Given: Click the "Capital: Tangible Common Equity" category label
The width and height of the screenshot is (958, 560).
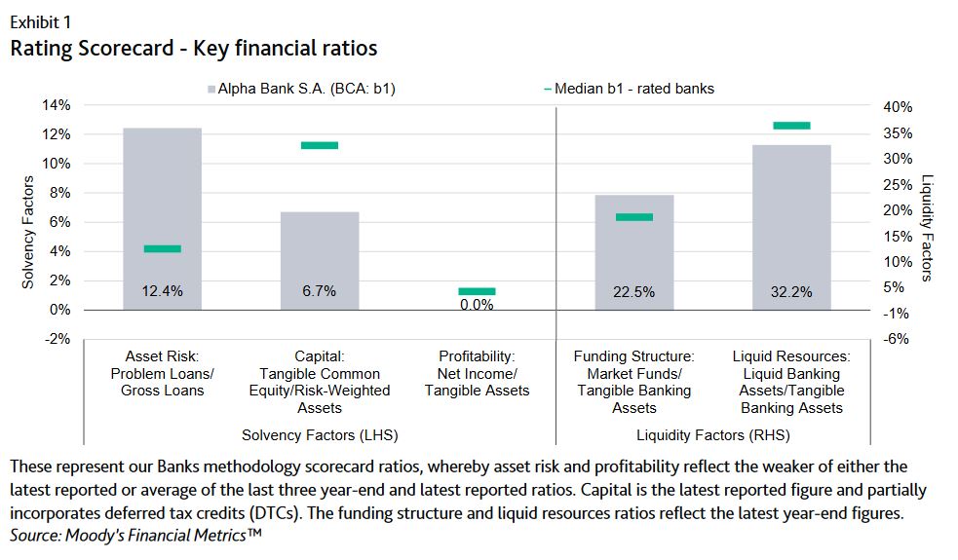Looking at the screenshot, I should click(x=320, y=374).
